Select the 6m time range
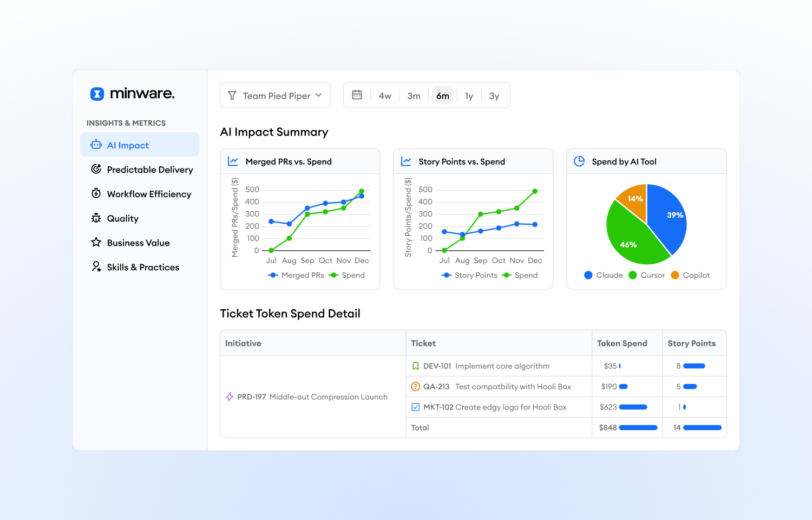The image size is (812, 520). click(443, 95)
